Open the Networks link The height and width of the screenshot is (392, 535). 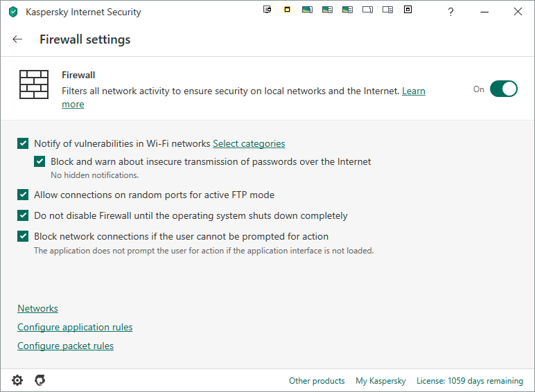point(37,309)
